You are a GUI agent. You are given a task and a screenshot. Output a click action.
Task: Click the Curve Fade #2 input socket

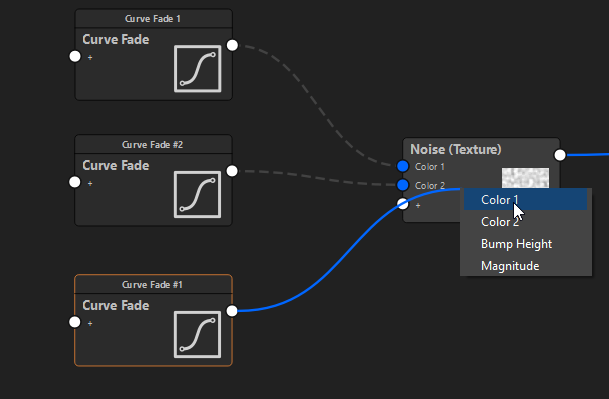click(x=75, y=182)
